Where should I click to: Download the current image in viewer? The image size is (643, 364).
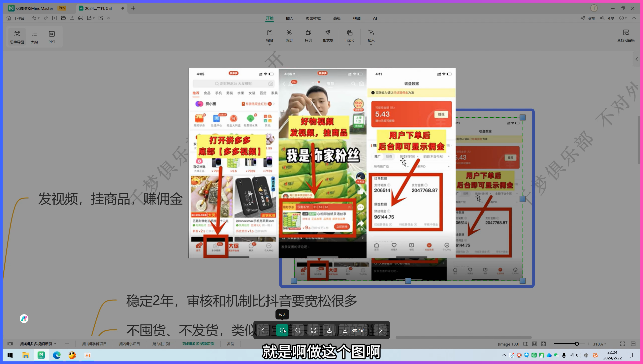click(x=329, y=330)
